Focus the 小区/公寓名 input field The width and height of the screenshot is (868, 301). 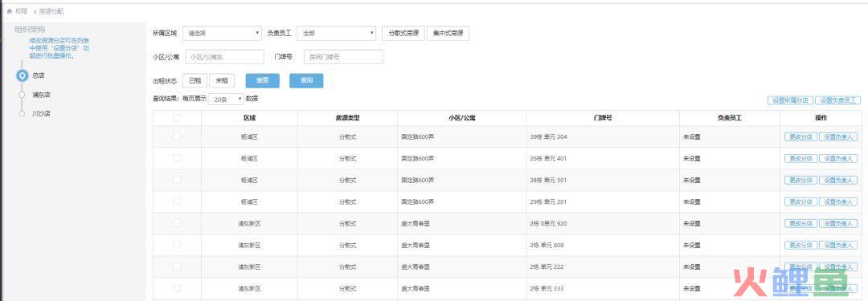225,57
